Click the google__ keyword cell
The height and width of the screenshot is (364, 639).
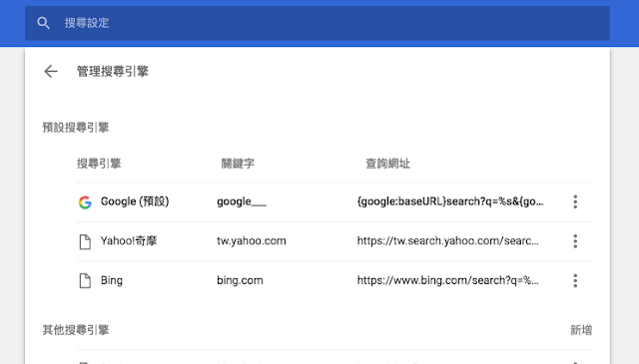click(242, 201)
